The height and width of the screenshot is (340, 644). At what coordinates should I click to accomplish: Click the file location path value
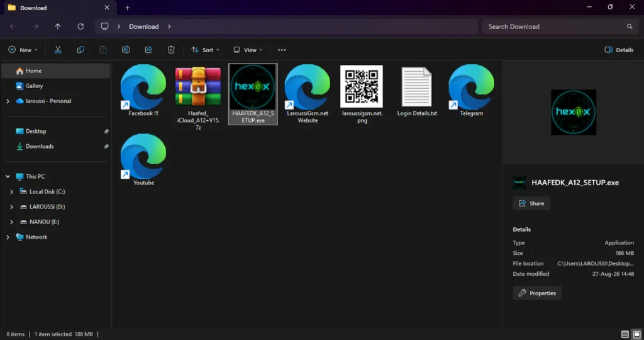pyautogui.click(x=595, y=264)
